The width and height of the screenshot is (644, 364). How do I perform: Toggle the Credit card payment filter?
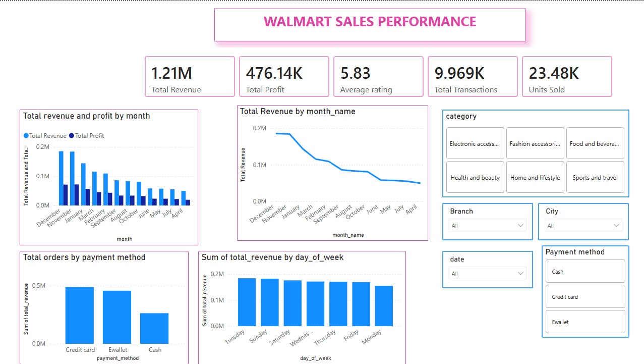point(585,296)
